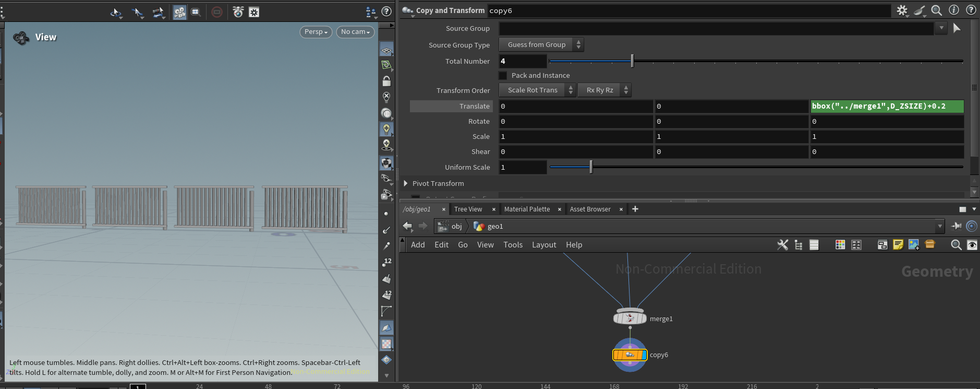Open the Edit menu in network editor
Image resolution: width=980 pixels, height=389 pixels.
(x=441, y=245)
